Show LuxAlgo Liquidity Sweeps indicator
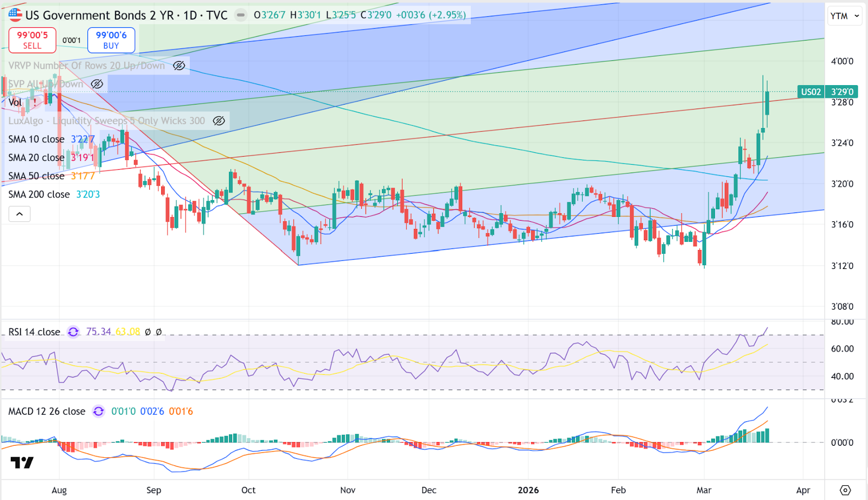 (x=219, y=121)
